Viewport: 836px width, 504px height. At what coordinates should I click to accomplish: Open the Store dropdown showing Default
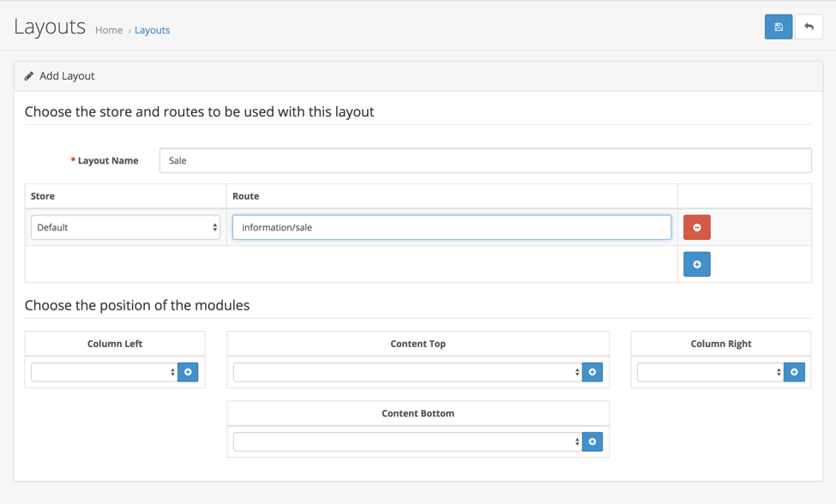(x=125, y=228)
